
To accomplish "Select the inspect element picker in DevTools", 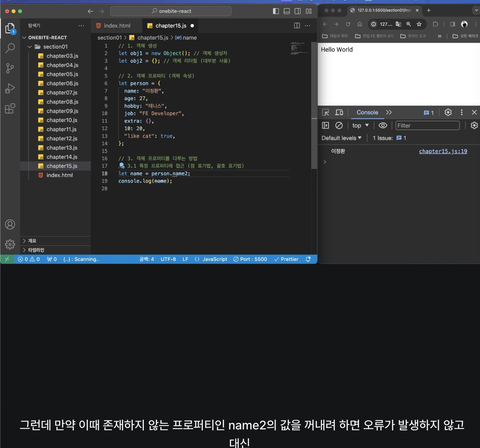I will [325, 112].
